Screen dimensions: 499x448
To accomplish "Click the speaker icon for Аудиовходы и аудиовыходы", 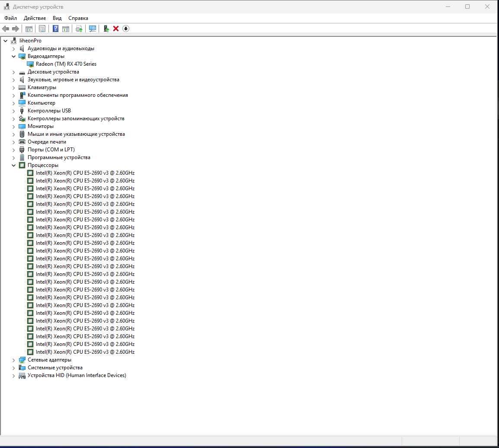I will pyautogui.click(x=22, y=48).
